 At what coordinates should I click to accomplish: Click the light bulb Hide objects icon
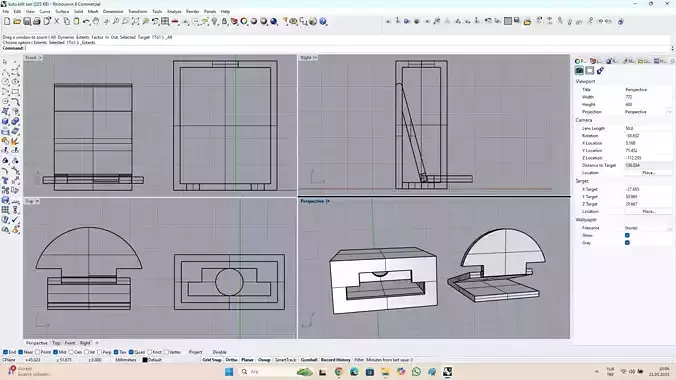[215, 21]
